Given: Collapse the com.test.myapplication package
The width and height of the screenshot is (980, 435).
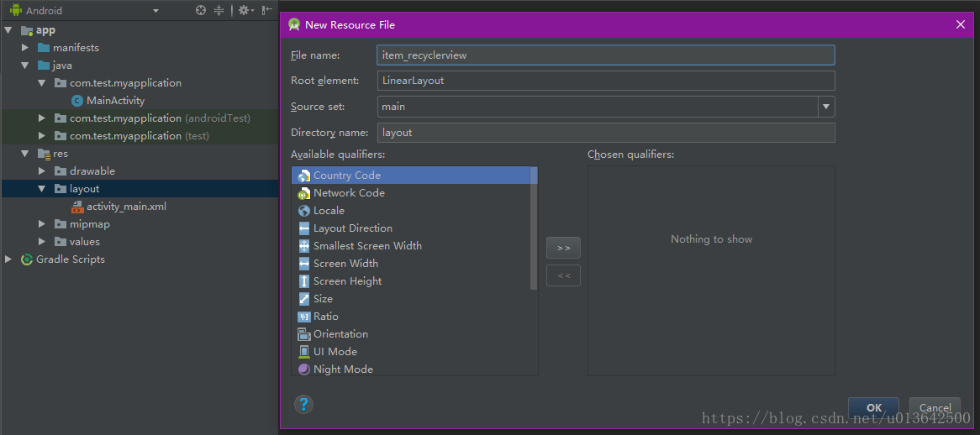Looking at the screenshot, I should coord(41,82).
